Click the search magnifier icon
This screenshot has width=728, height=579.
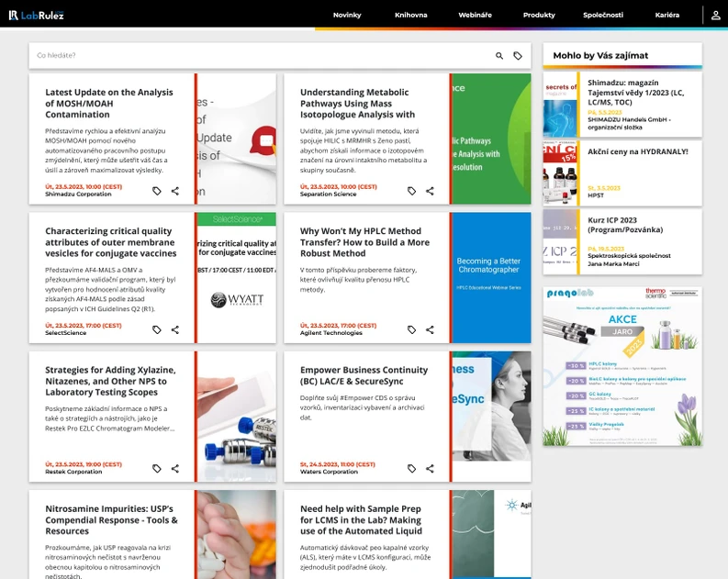click(499, 56)
